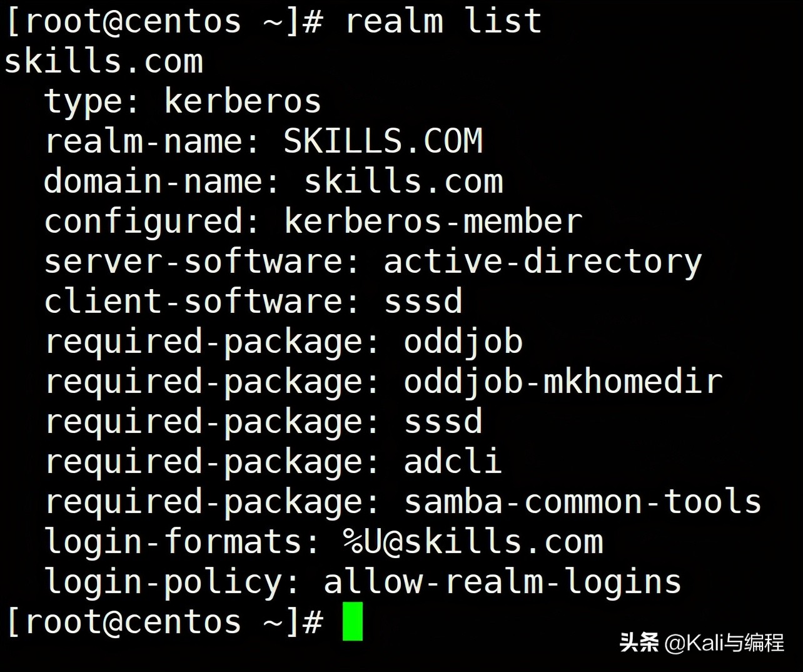Click the 'skills.com' realm header line
This screenshot has width=803, height=672.
click(x=104, y=61)
